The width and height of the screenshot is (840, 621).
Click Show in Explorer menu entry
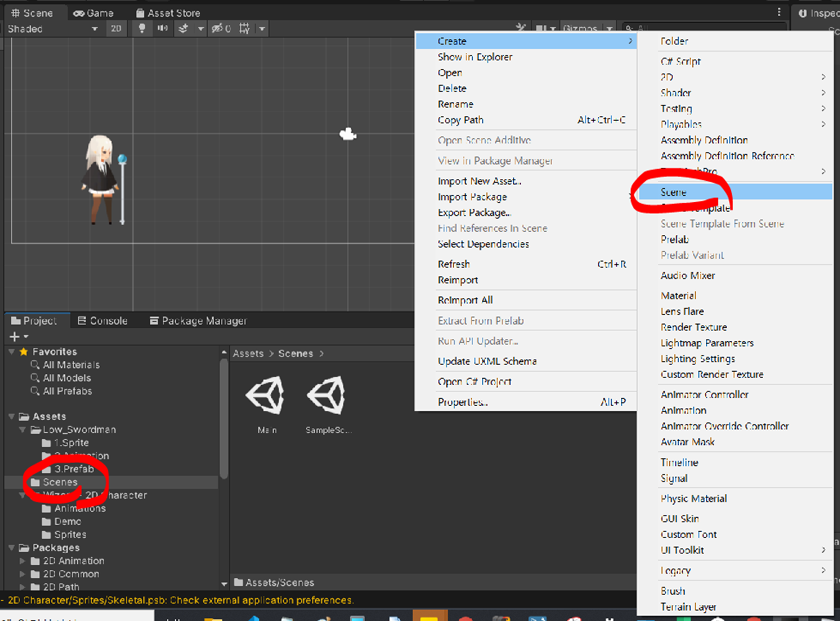click(x=526, y=57)
